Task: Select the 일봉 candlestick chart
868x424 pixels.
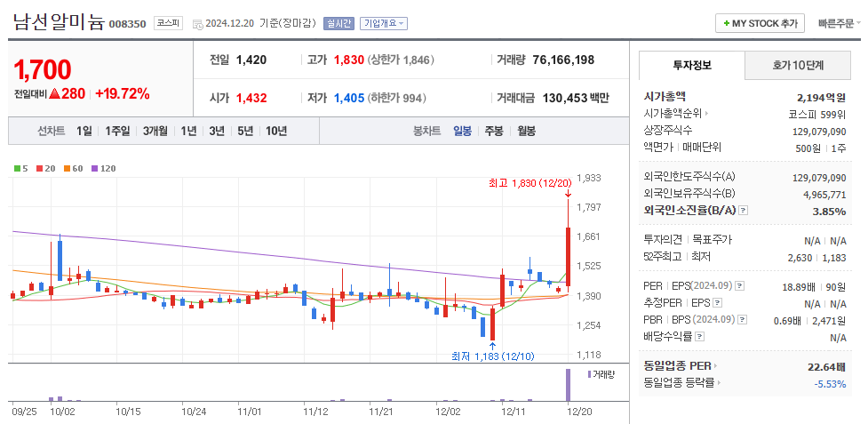Action: click(462, 132)
